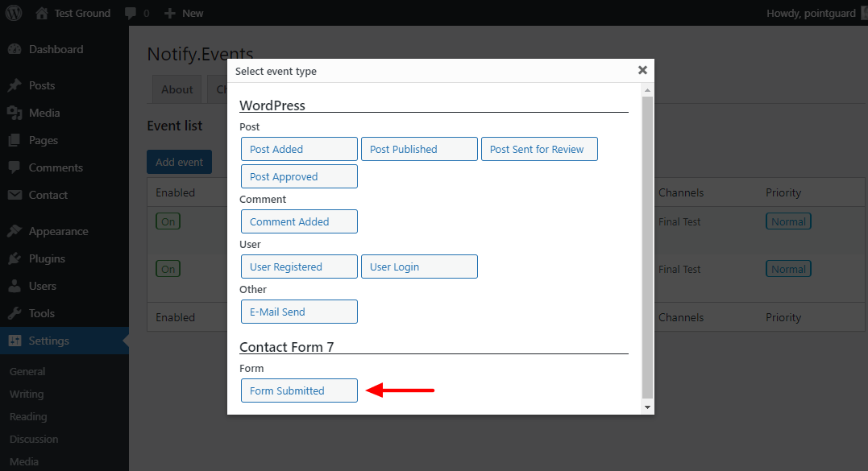Click first row's Final Test channel
This screenshot has height=471, width=868.
[x=679, y=221]
